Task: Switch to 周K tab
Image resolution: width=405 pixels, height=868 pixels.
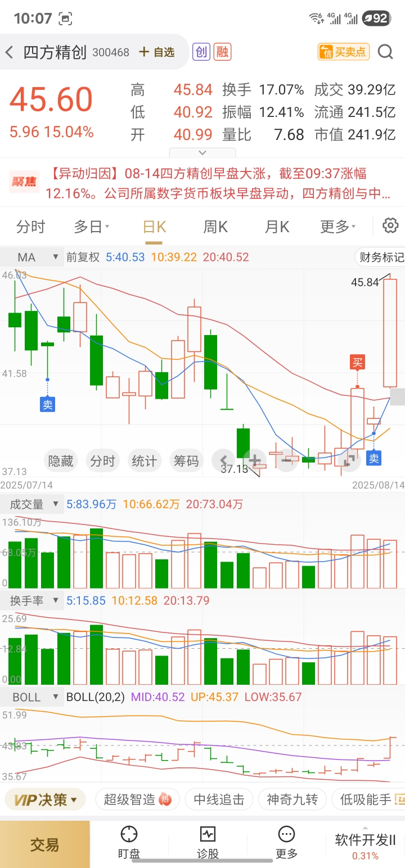Action: click(x=215, y=227)
